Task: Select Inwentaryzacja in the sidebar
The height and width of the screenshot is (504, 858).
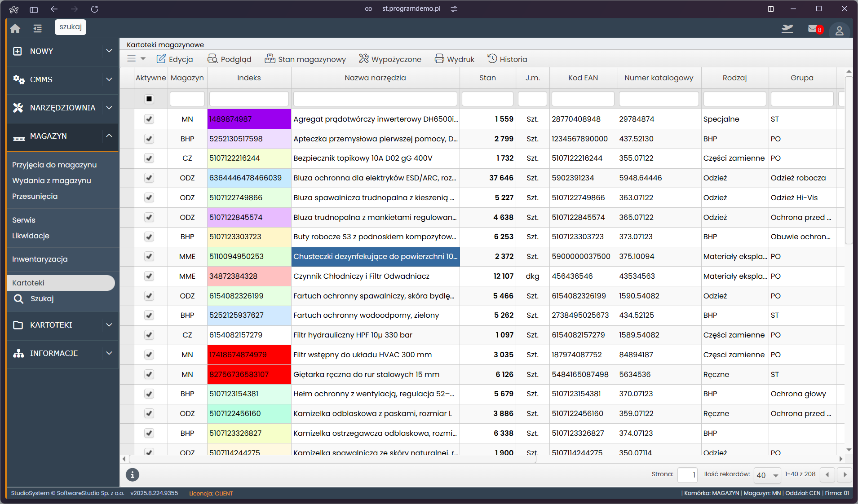Action: (40, 259)
